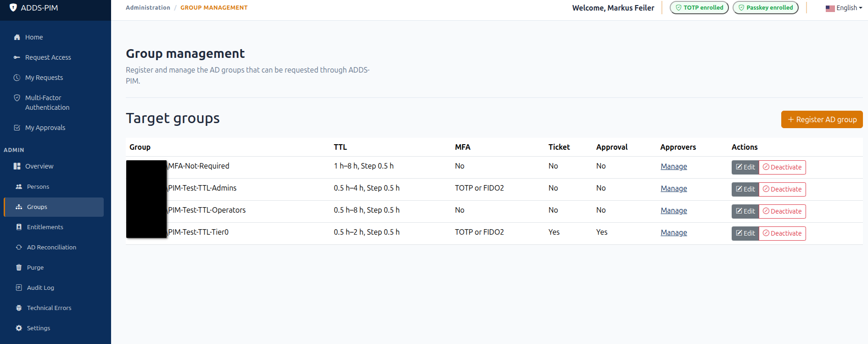Click the US flag language icon
868x344 pixels.
pyautogui.click(x=830, y=8)
